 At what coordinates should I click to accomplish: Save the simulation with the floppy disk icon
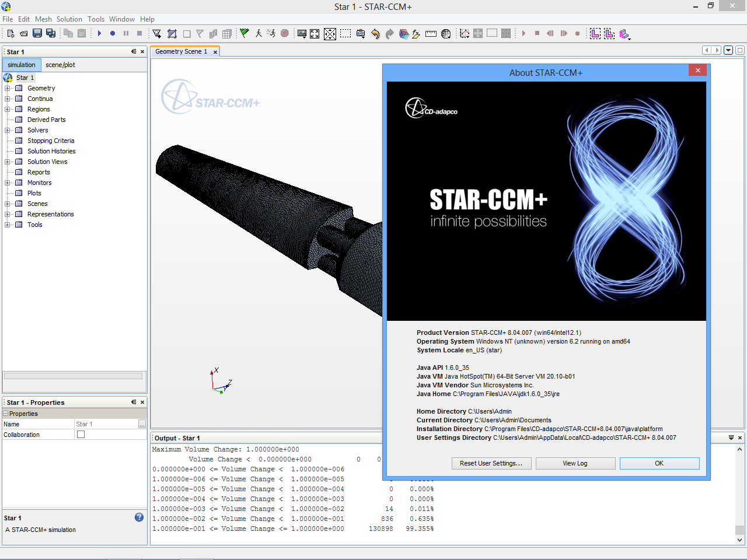[x=37, y=33]
